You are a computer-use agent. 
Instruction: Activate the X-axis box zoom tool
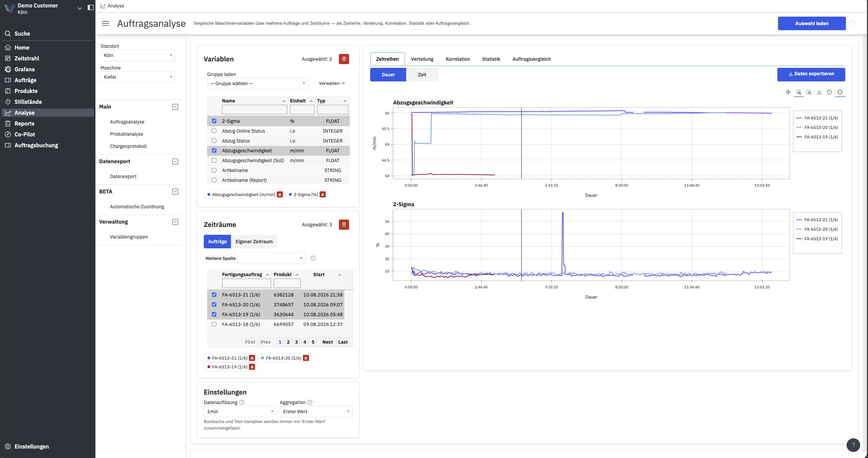pyautogui.click(x=799, y=92)
